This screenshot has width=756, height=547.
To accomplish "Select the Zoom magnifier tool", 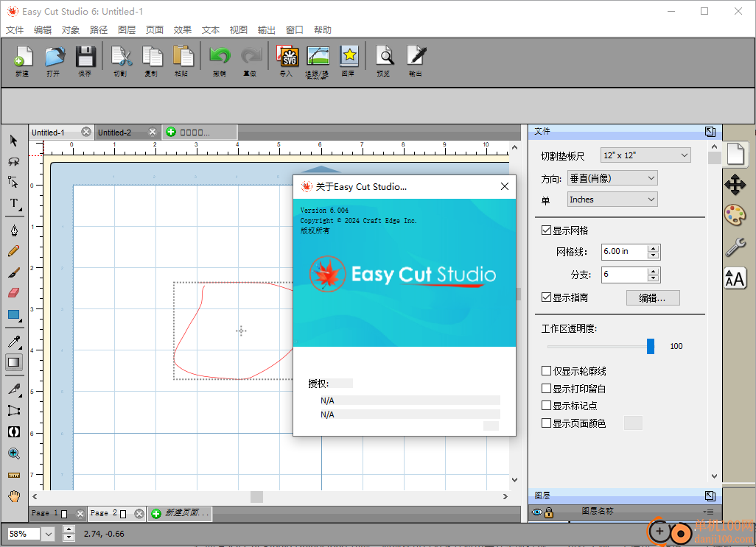I will [14, 453].
